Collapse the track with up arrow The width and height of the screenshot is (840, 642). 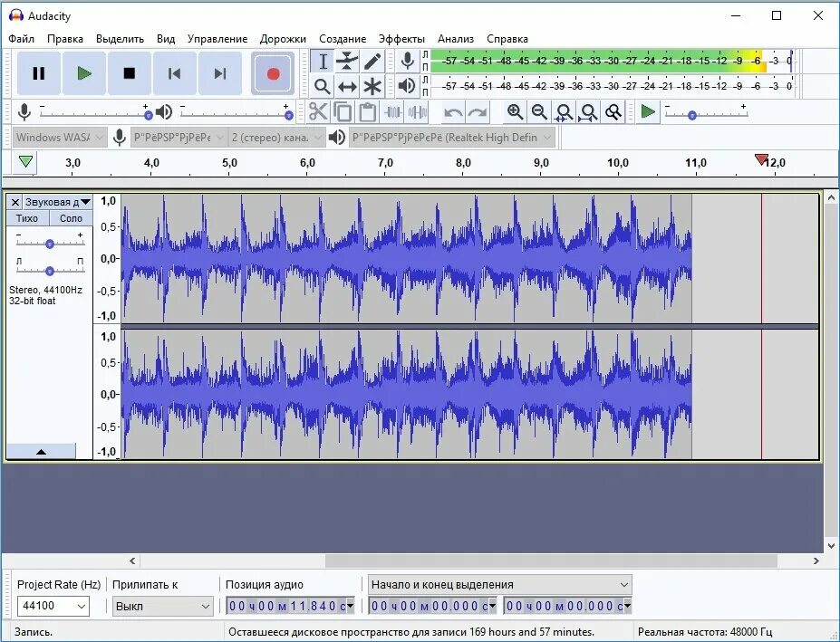[x=41, y=451]
